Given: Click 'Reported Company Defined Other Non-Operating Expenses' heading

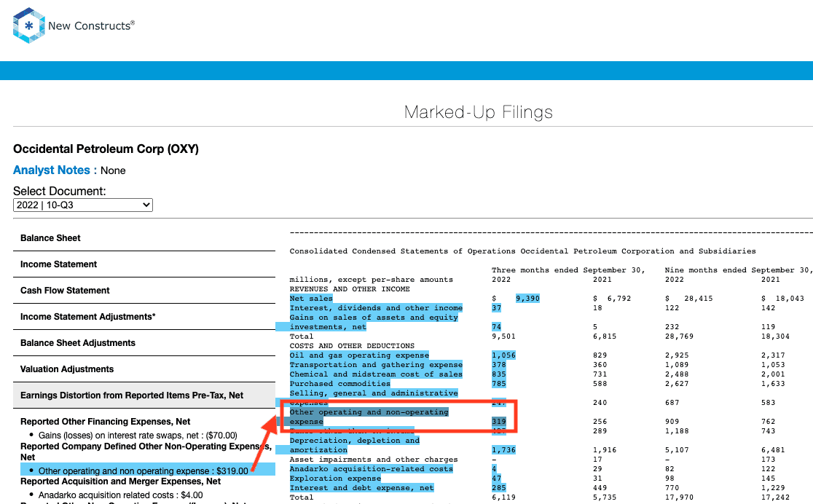Looking at the screenshot, I should 146,452.
